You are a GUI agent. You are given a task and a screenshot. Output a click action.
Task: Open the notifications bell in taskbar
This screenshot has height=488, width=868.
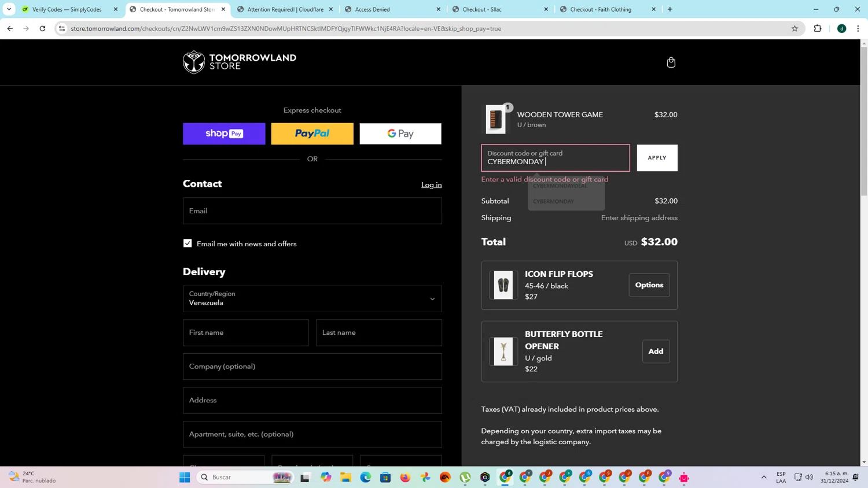click(856, 477)
